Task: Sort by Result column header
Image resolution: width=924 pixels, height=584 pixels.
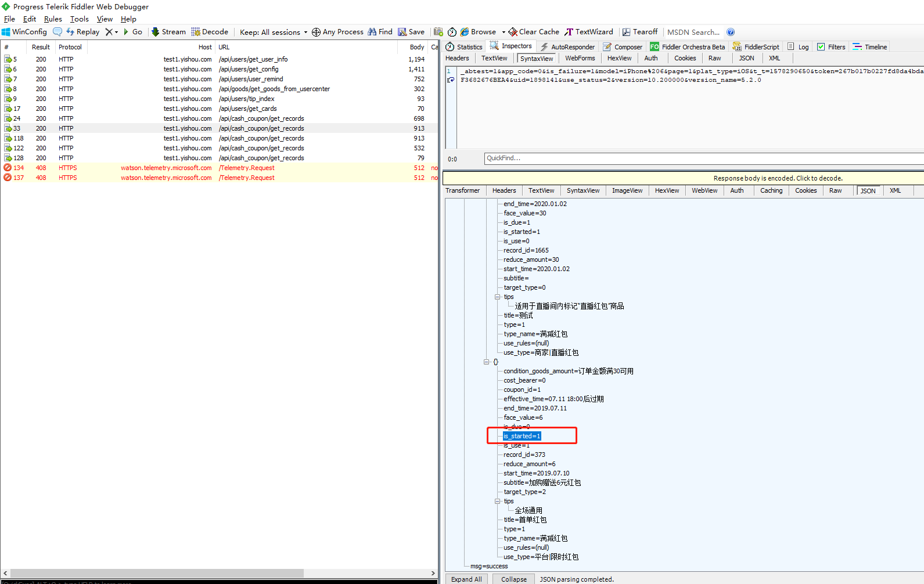Action: coord(41,47)
